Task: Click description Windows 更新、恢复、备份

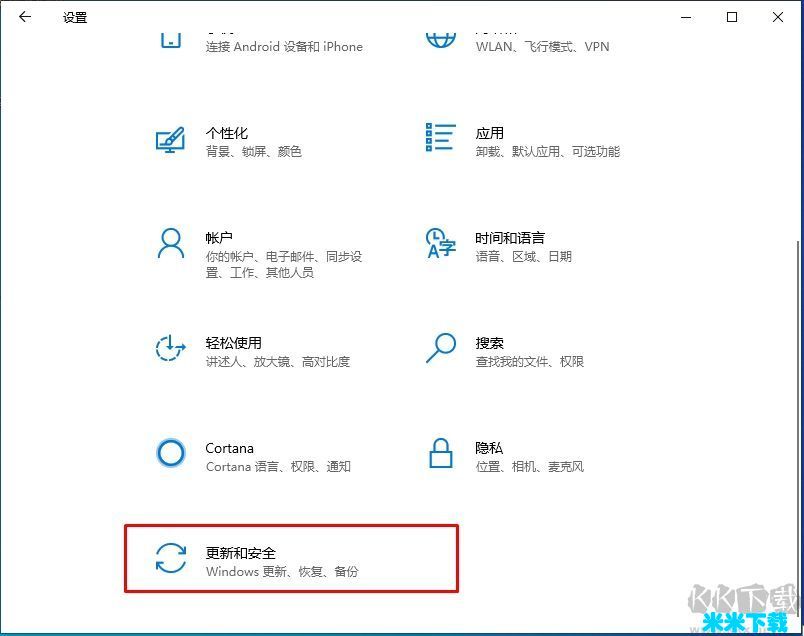Action: [x=282, y=571]
